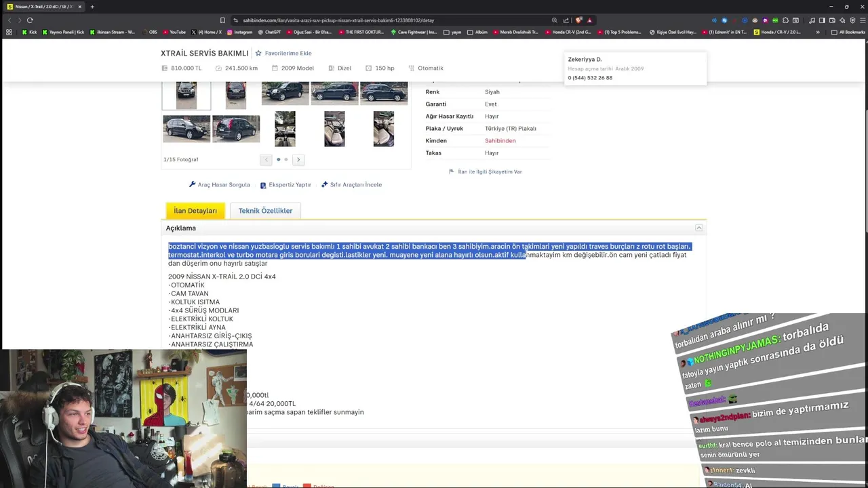Image resolution: width=868 pixels, height=488 pixels.
Task: Expand the yayın bookmarks folder
Action: (452, 32)
